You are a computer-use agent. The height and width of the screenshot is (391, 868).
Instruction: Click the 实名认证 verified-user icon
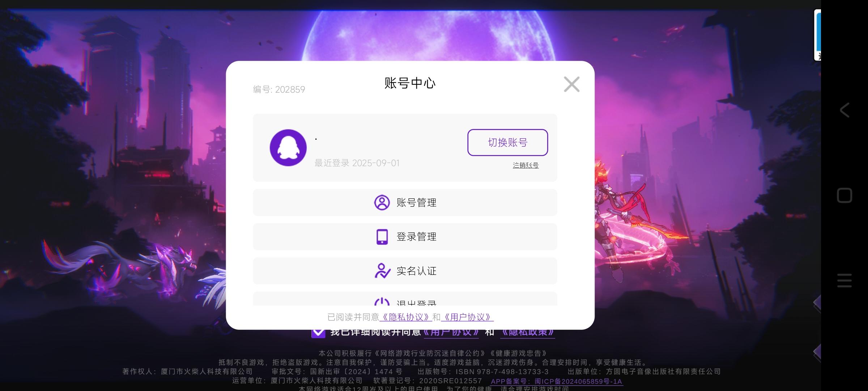coord(382,271)
